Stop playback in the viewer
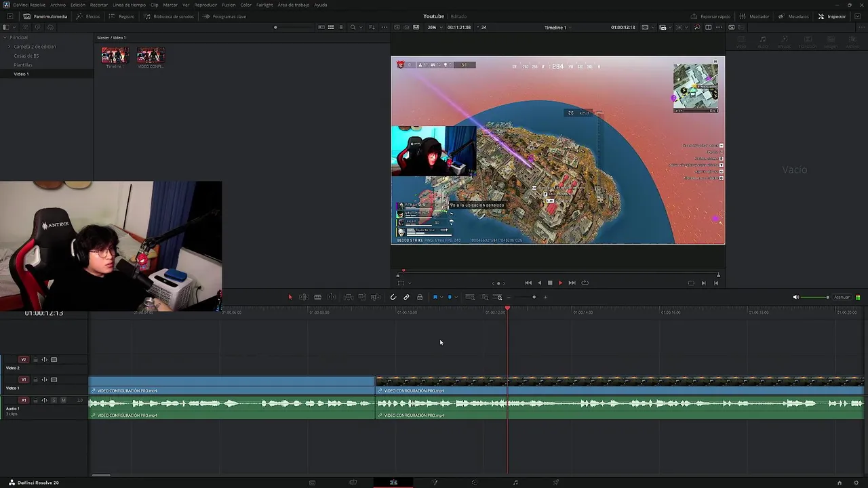 (x=550, y=283)
